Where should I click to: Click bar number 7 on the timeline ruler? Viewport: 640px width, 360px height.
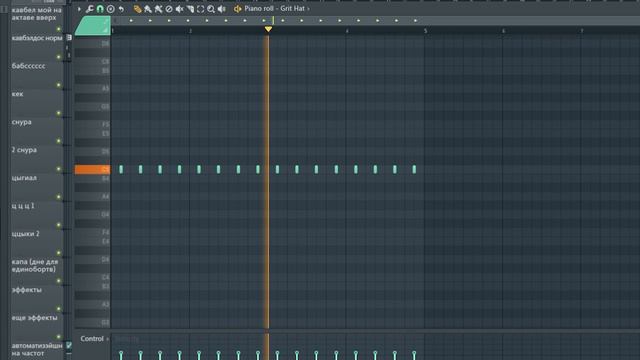tap(582, 31)
